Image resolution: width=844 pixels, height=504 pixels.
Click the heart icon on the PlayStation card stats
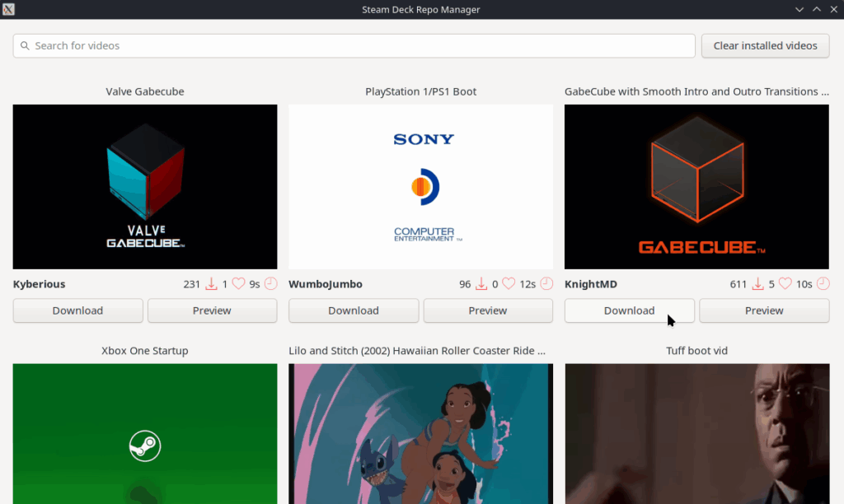509,283
